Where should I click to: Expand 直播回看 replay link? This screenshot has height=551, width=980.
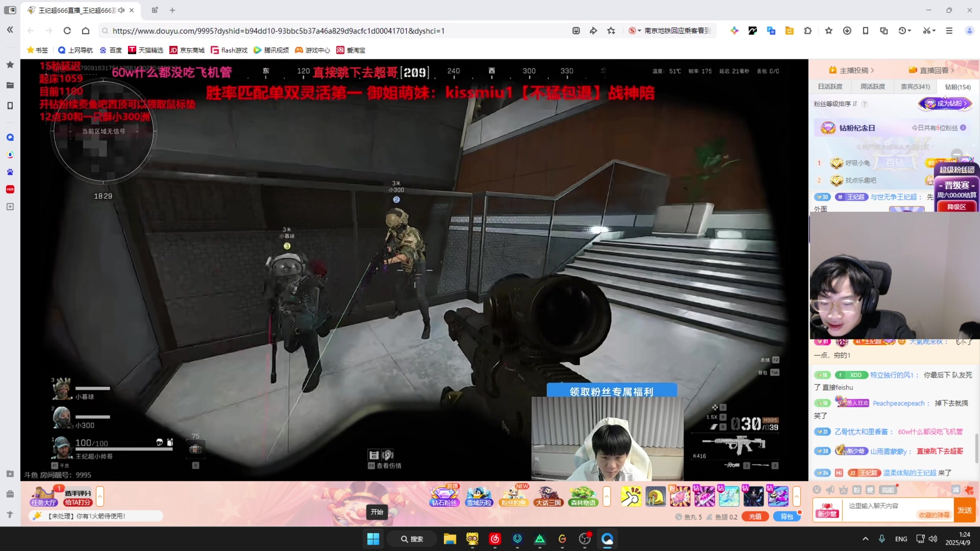(x=931, y=70)
